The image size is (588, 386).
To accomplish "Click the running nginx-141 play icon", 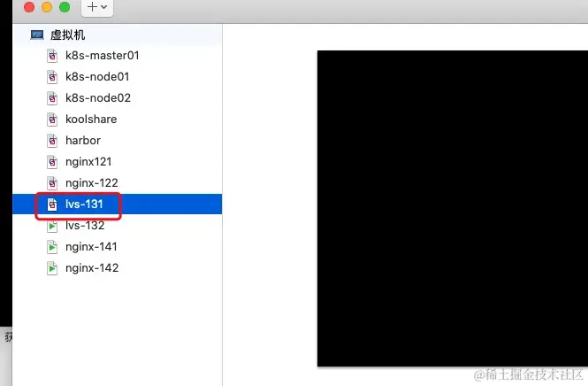I will (x=52, y=247).
